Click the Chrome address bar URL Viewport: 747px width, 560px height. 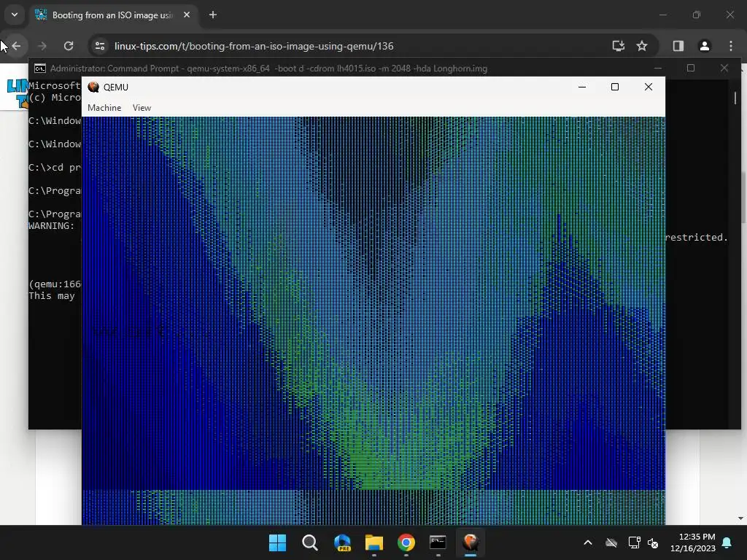pyautogui.click(x=254, y=46)
